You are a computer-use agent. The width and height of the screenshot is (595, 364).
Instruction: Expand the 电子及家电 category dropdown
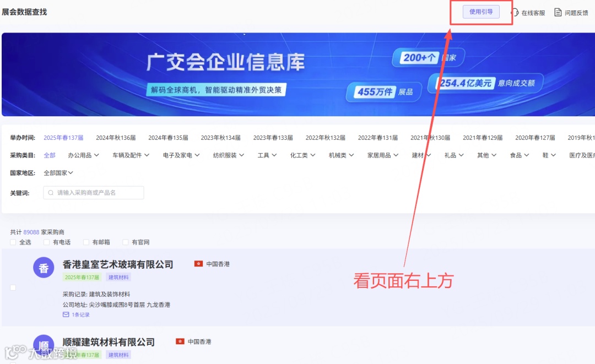[x=181, y=155]
